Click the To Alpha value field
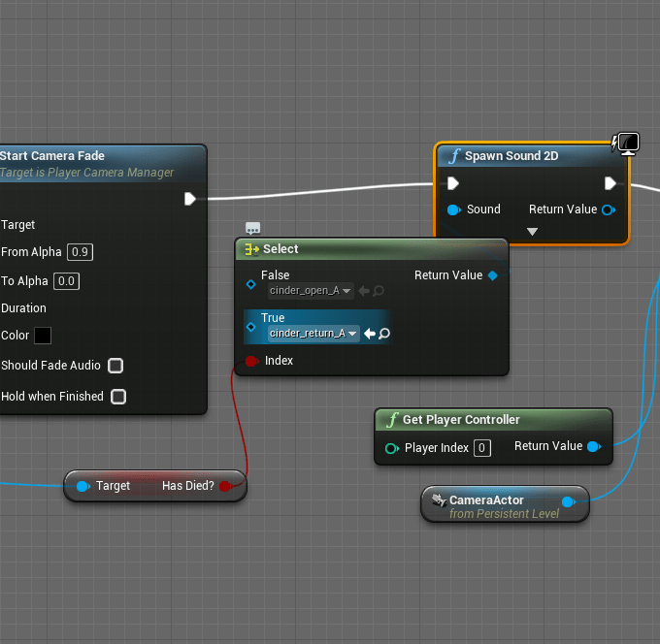The image size is (660, 644). point(67,281)
